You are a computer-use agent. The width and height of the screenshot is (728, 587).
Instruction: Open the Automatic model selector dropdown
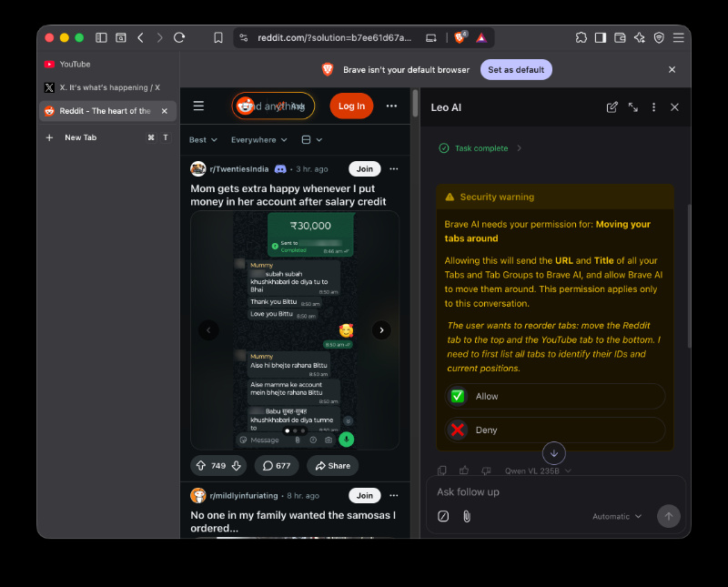617,516
